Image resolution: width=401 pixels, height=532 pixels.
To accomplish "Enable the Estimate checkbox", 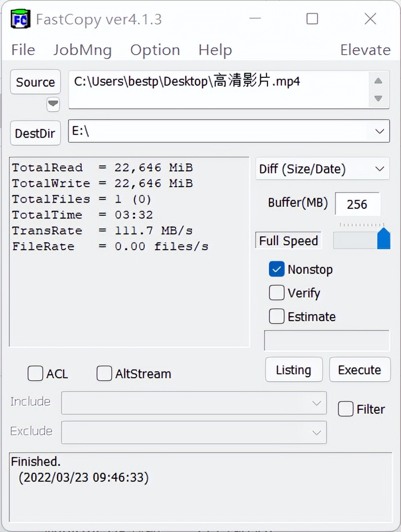I will pos(276,316).
